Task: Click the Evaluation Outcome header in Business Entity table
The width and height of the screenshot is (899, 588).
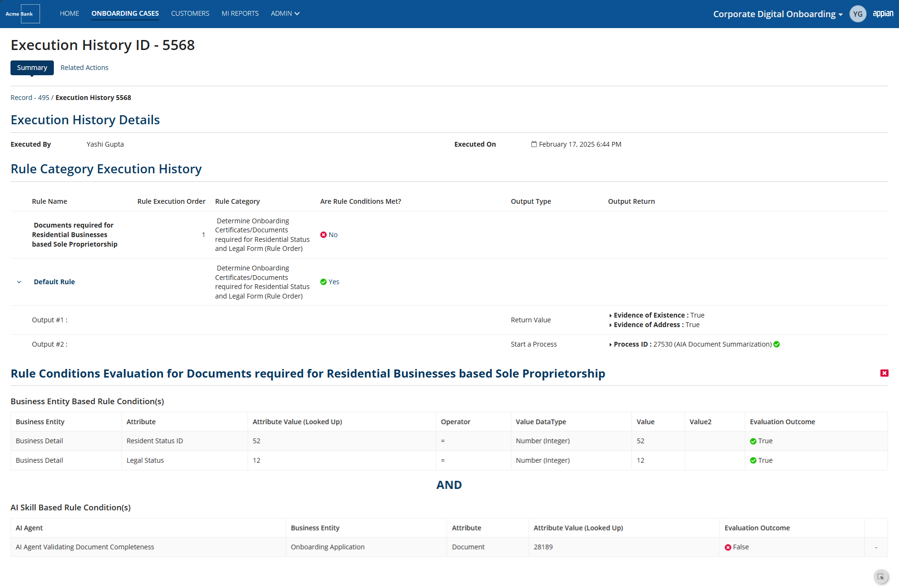Action: pos(782,422)
